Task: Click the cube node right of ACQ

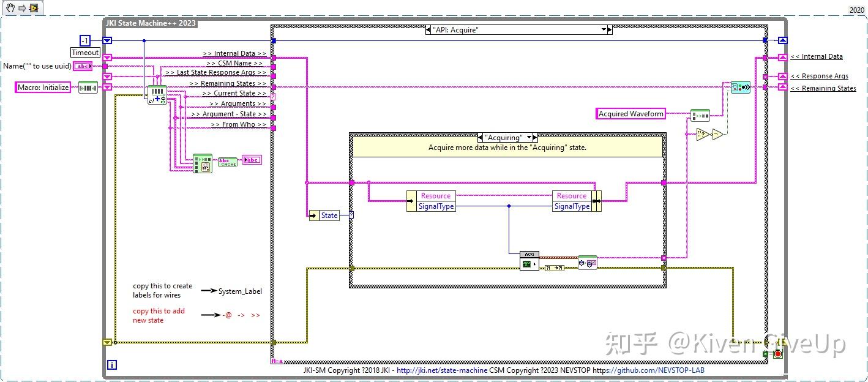Action: tap(587, 263)
